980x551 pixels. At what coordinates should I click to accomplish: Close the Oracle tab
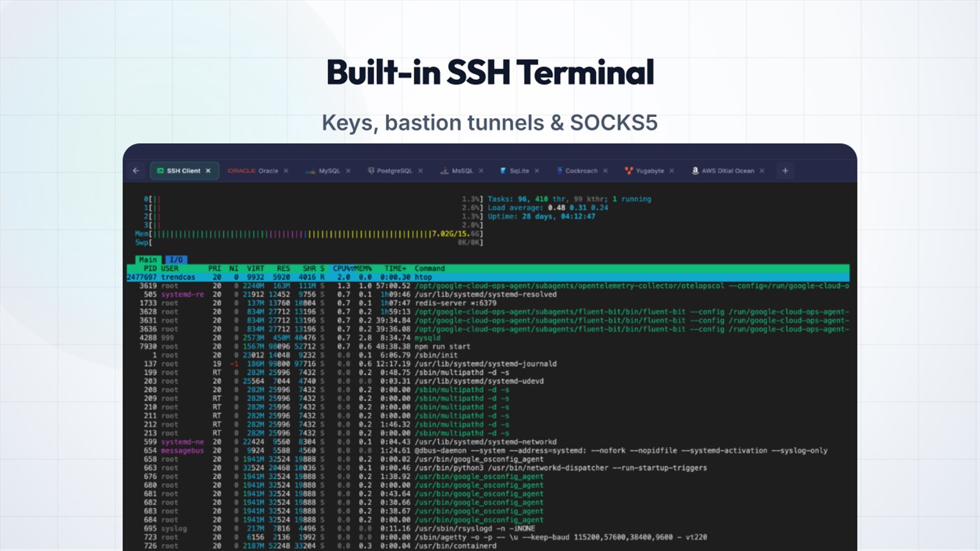click(286, 171)
